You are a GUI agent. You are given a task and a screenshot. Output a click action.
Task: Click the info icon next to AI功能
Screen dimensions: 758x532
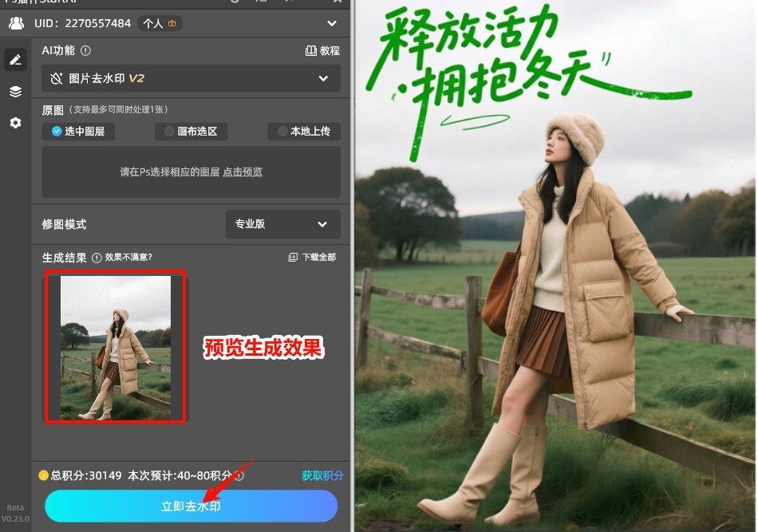pos(85,50)
